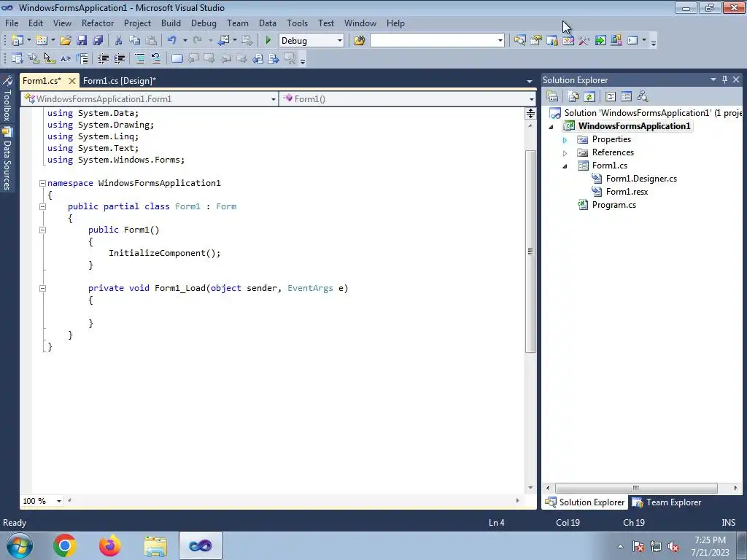Close the Form1.cs* tab
The image size is (747, 560).
coord(72,80)
